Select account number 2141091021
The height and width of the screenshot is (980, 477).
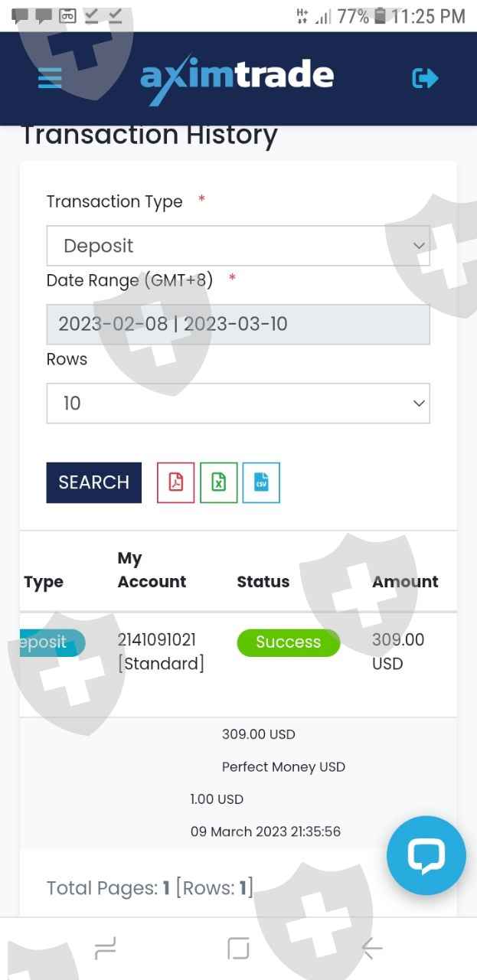coord(157,640)
